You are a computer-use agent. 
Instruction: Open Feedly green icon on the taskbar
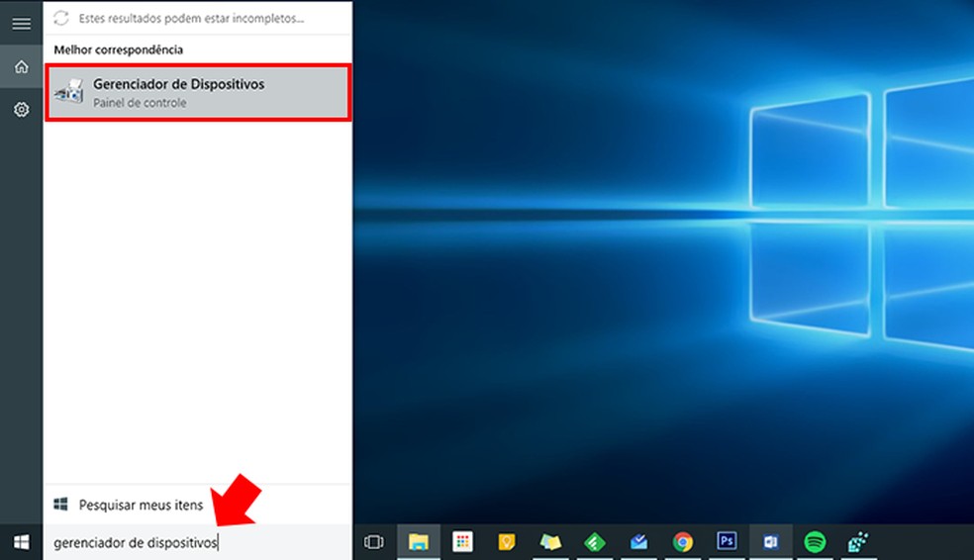(x=595, y=542)
